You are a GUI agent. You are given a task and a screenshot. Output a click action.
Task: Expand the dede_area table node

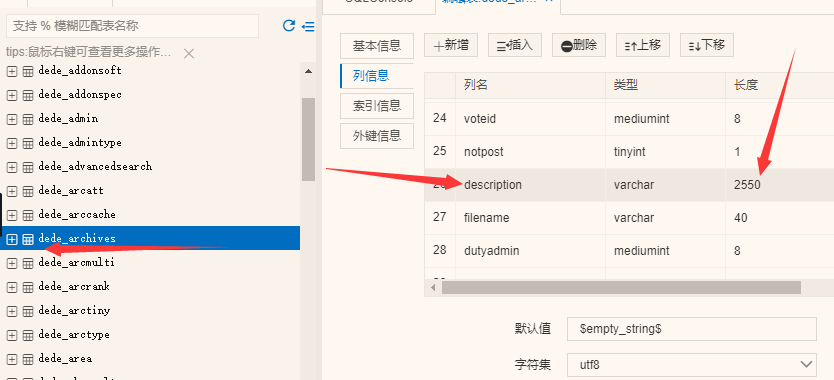[12, 359]
